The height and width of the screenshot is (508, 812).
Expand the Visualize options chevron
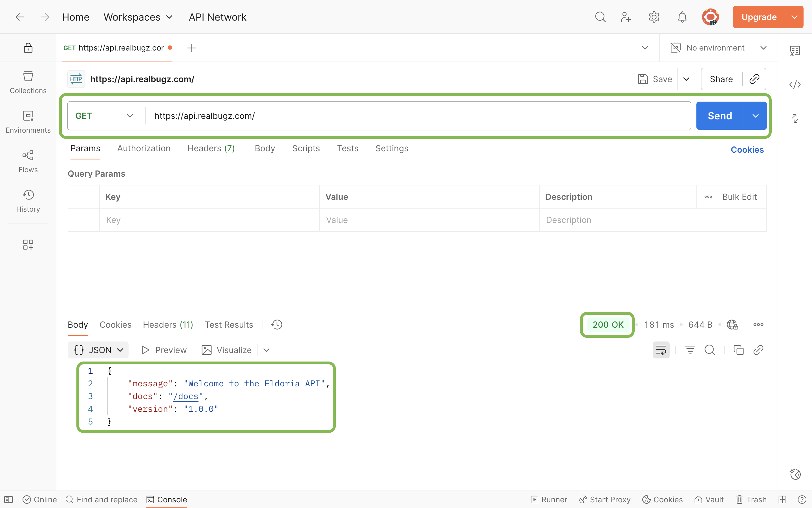pos(266,350)
